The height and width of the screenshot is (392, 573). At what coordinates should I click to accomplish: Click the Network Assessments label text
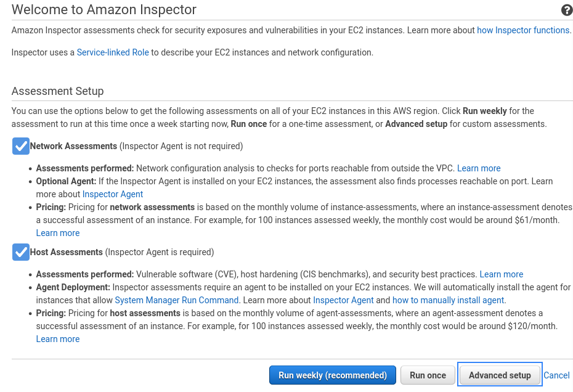point(73,146)
